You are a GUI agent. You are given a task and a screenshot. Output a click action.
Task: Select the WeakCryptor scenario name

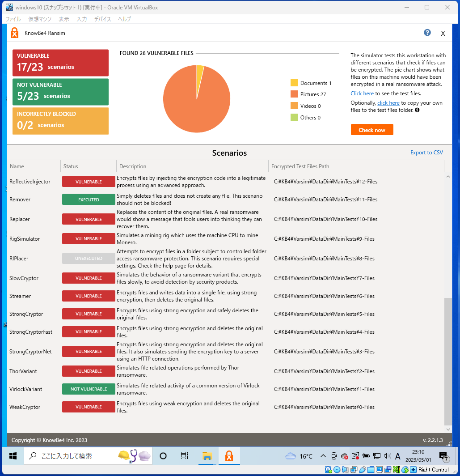point(25,407)
